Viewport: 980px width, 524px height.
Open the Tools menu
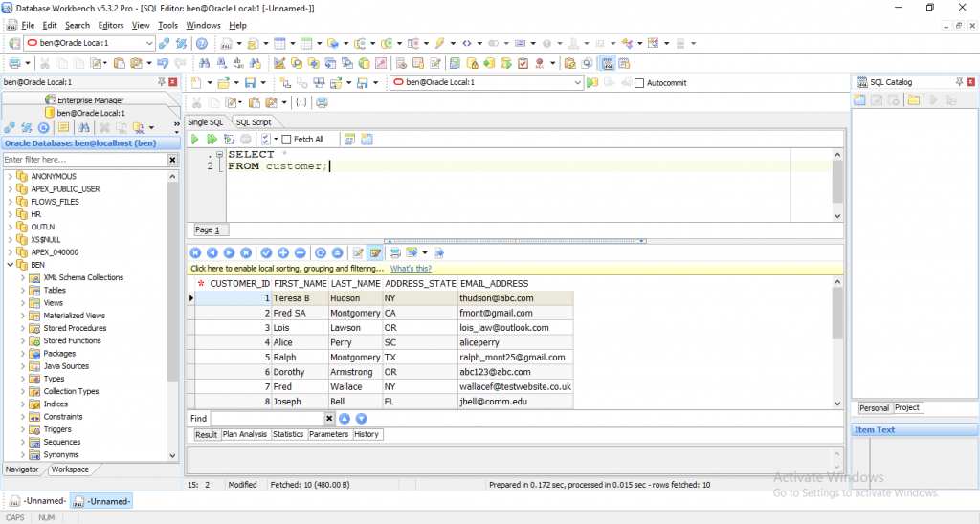[167, 25]
